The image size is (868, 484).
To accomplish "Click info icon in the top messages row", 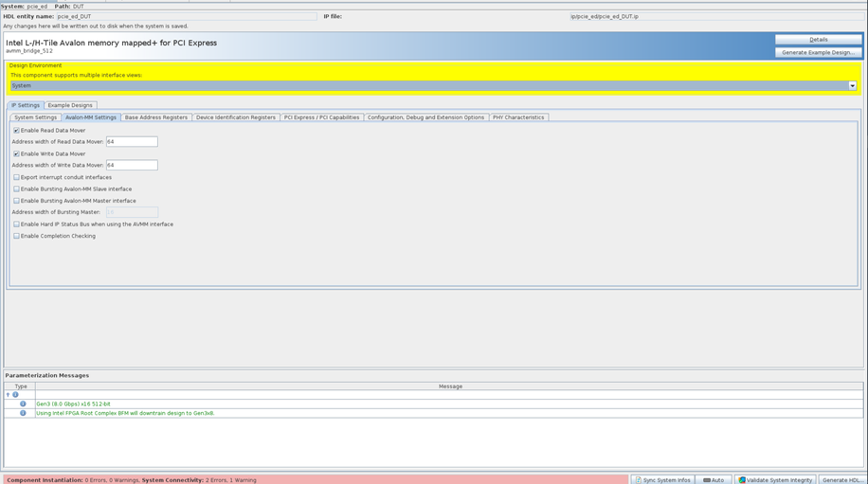I will (15, 395).
